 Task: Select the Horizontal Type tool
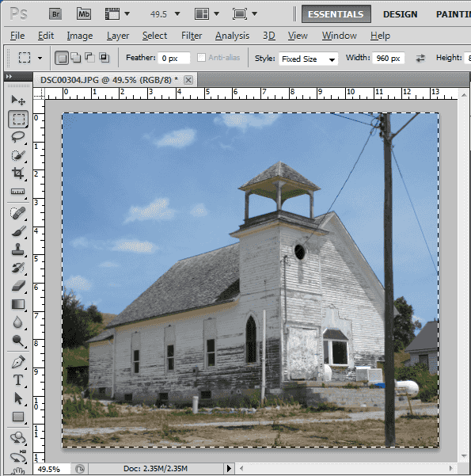(18, 380)
